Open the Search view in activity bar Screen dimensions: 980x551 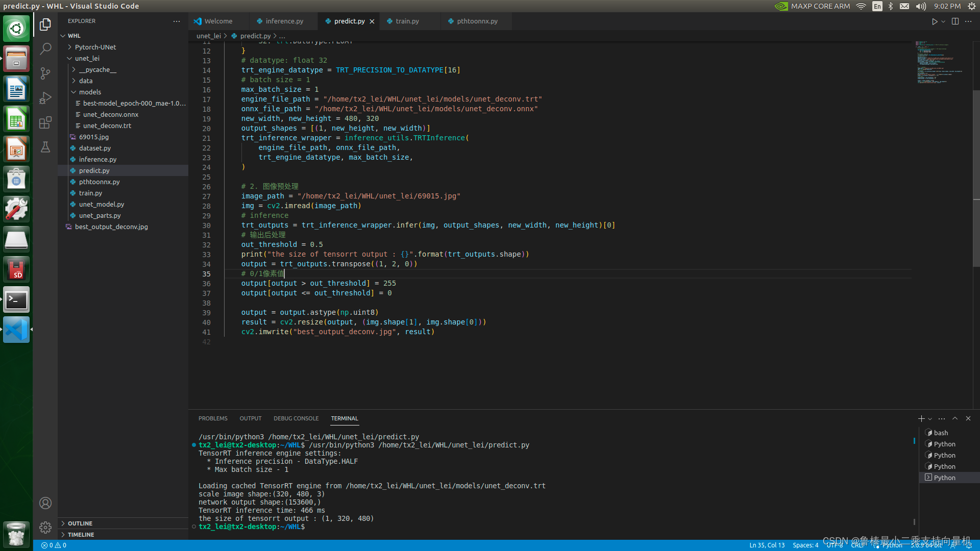[x=45, y=48]
